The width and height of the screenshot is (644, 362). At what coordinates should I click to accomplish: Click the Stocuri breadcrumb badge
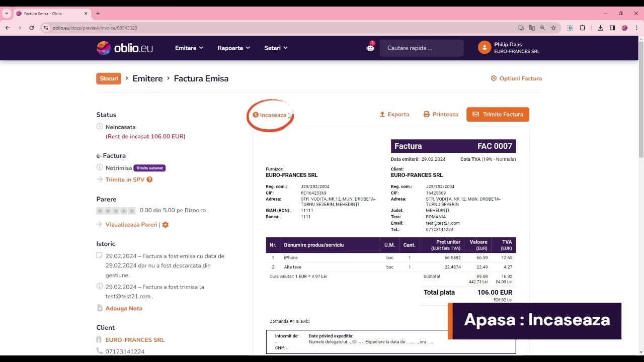click(109, 78)
